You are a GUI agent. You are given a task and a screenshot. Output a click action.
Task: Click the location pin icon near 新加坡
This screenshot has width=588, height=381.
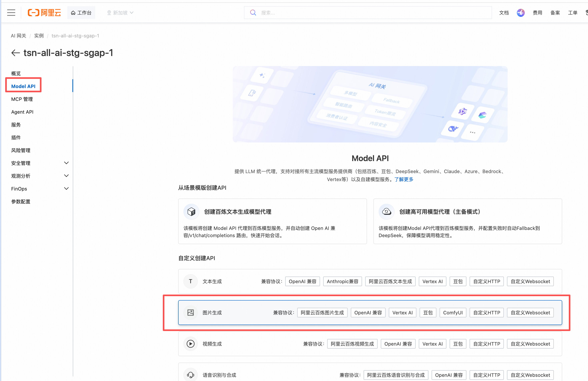pos(109,13)
